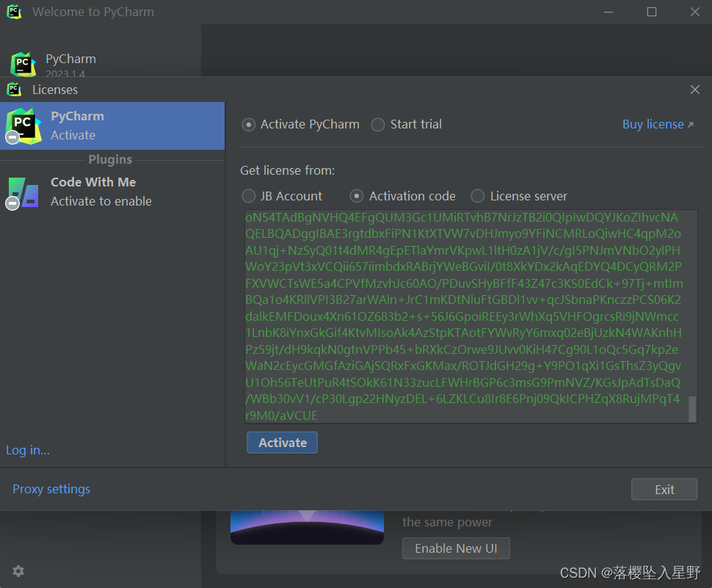This screenshot has width=712, height=588.
Task: Click the Exit button
Action: pyautogui.click(x=664, y=490)
